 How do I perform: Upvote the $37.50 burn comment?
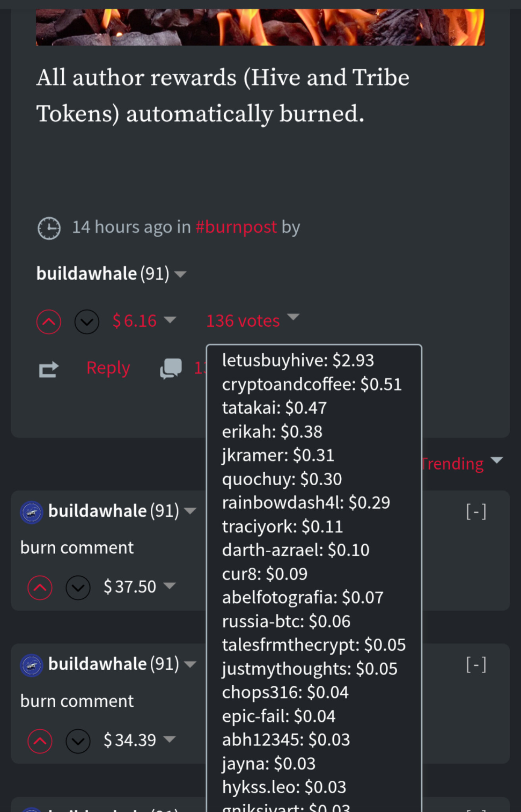click(x=40, y=587)
